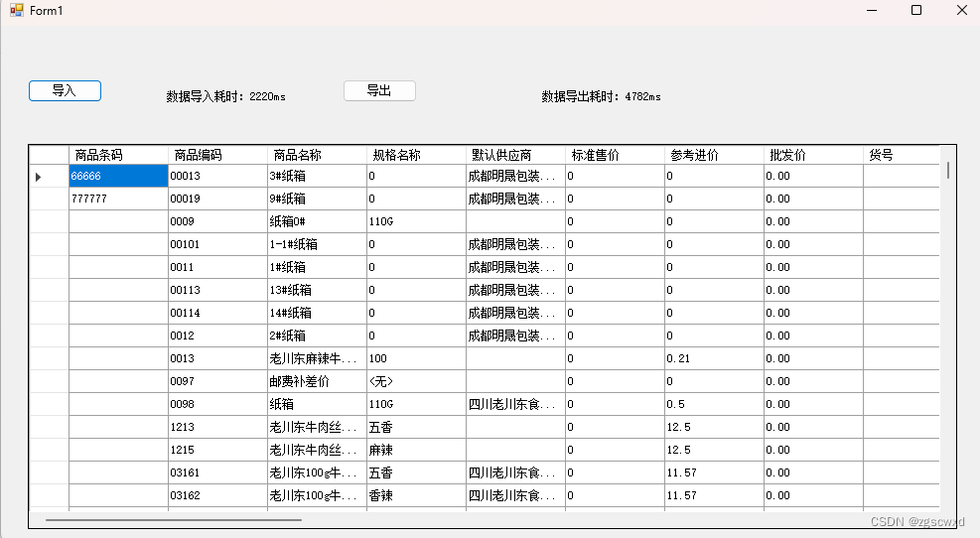Select spec cell 五香 in row 1213
The width and height of the screenshot is (980, 538).
(416, 427)
